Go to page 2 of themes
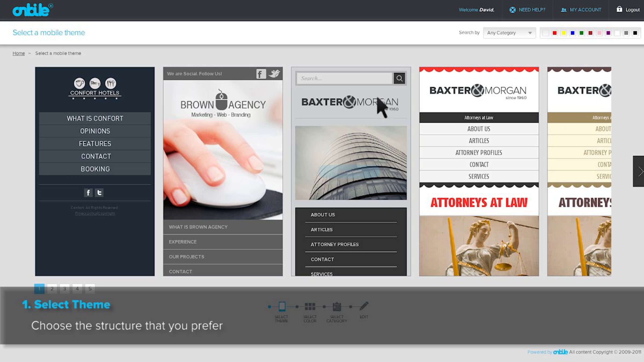644x362 pixels. tap(52, 289)
